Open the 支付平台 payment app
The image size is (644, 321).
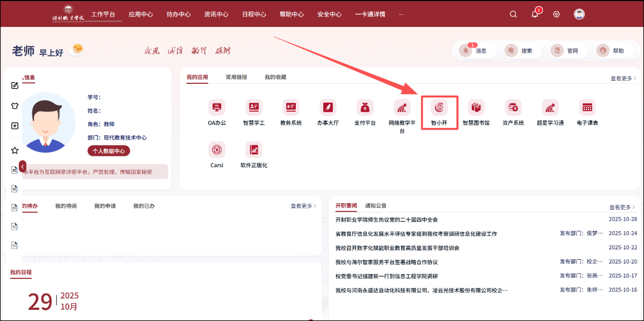365,108
